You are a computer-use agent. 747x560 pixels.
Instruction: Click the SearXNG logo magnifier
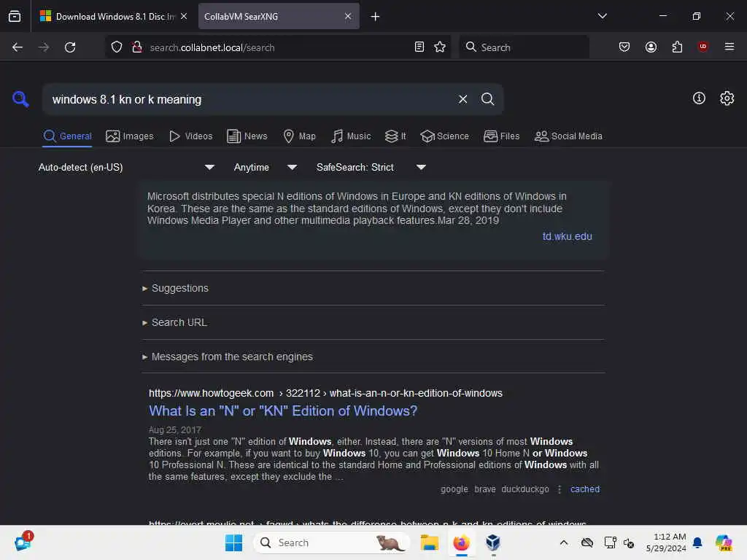tap(20, 99)
